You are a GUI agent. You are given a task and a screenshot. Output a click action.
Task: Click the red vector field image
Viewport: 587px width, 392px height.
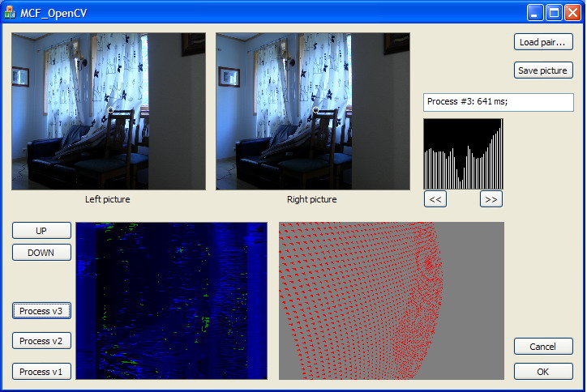coord(391,300)
